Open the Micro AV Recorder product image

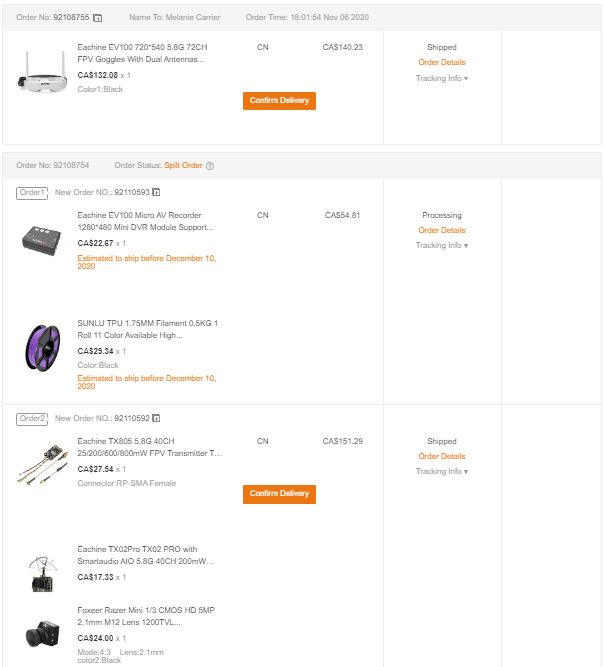point(42,240)
